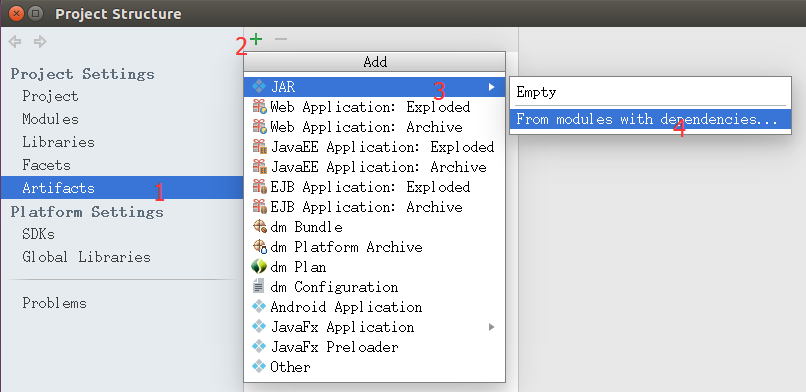Open Modules in the settings sidebar
This screenshot has width=806, height=392.
[122, 119]
